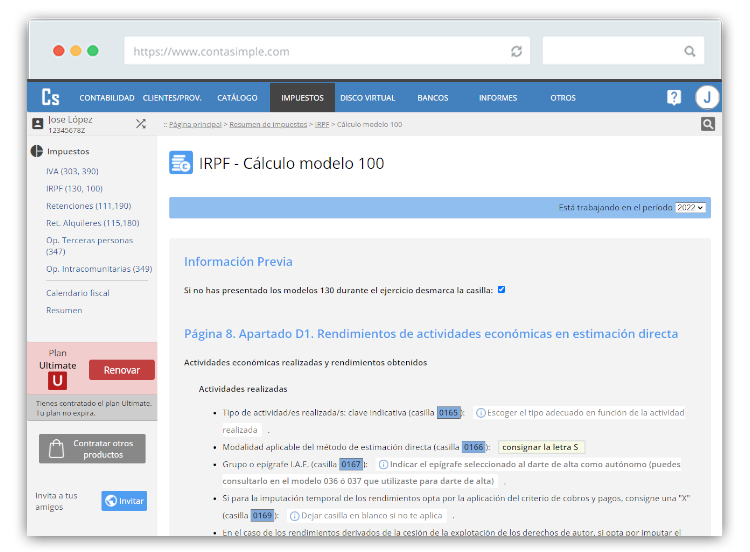Open the user avatar J menu
The height and width of the screenshot is (552, 750).
[x=707, y=97]
